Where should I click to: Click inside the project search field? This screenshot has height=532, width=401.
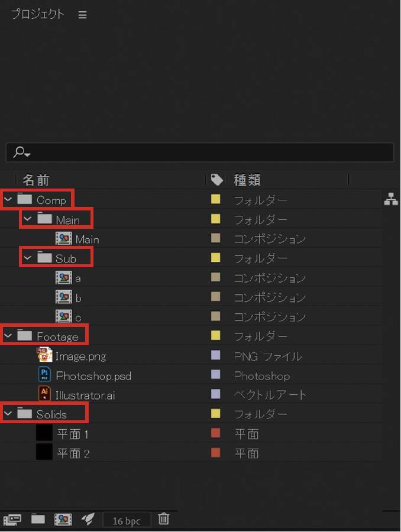coord(200,153)
